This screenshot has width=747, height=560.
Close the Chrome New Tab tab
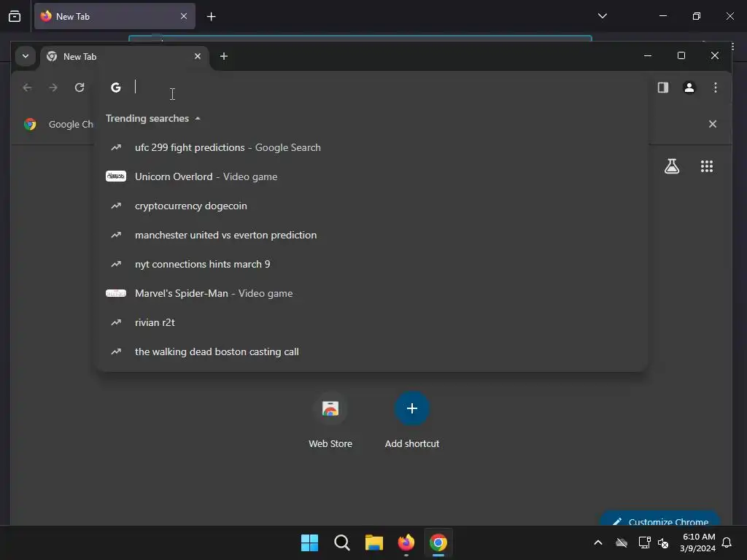tap(197, 56)
